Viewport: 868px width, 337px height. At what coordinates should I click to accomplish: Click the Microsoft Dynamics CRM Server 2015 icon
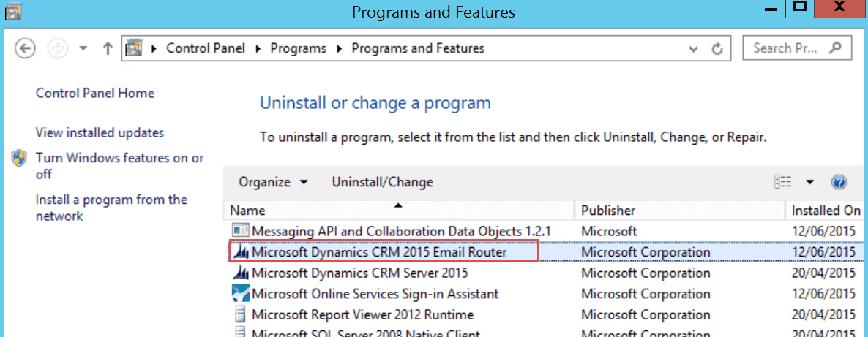[240, 273]
